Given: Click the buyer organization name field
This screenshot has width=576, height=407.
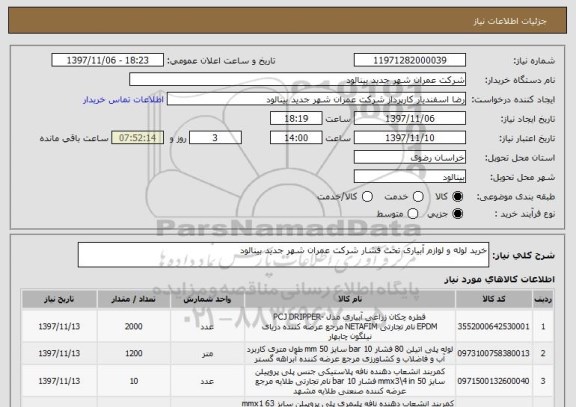Looking at the screenshot, I should [x=298, y=80].
